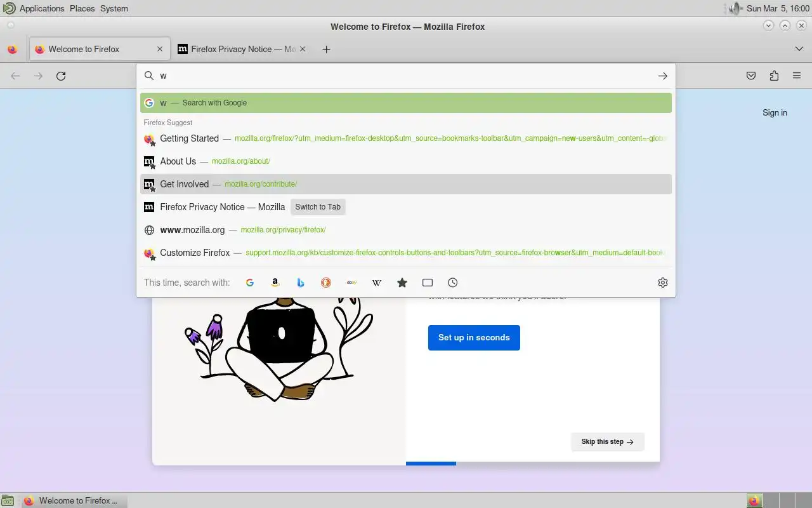Open search settings gear

[x=663, y=283]
